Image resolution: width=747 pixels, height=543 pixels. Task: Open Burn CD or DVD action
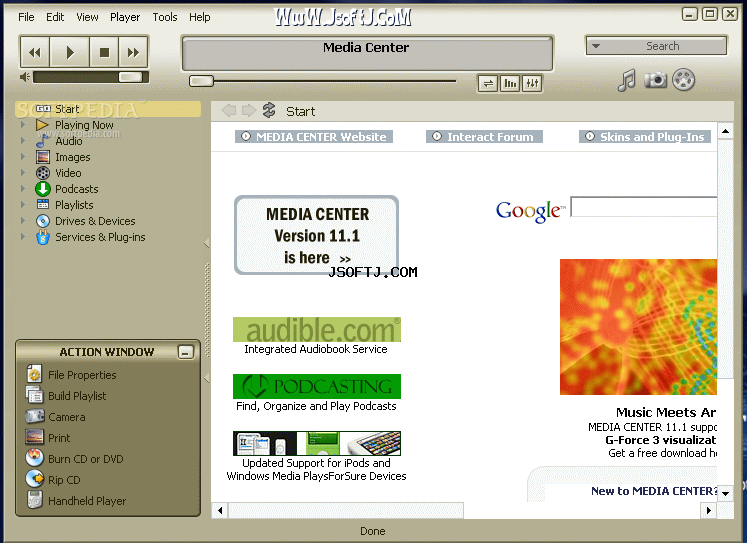(74, 459)
